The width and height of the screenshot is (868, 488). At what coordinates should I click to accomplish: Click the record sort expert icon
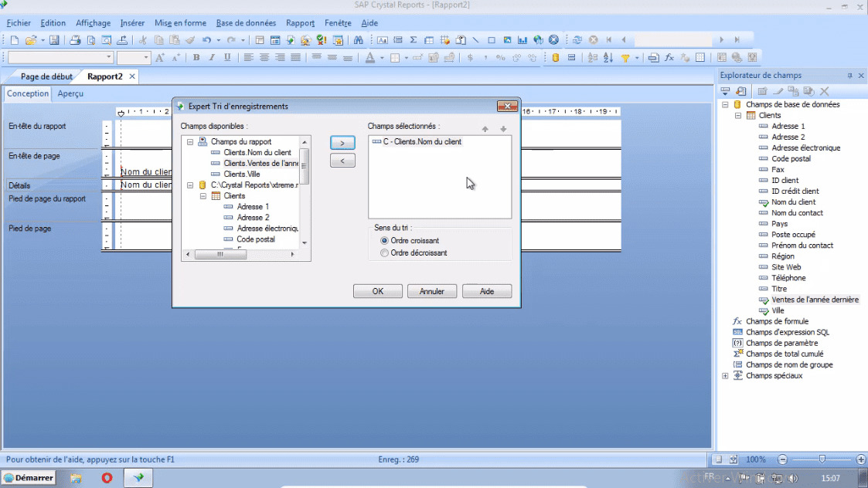tap(608, 58)
